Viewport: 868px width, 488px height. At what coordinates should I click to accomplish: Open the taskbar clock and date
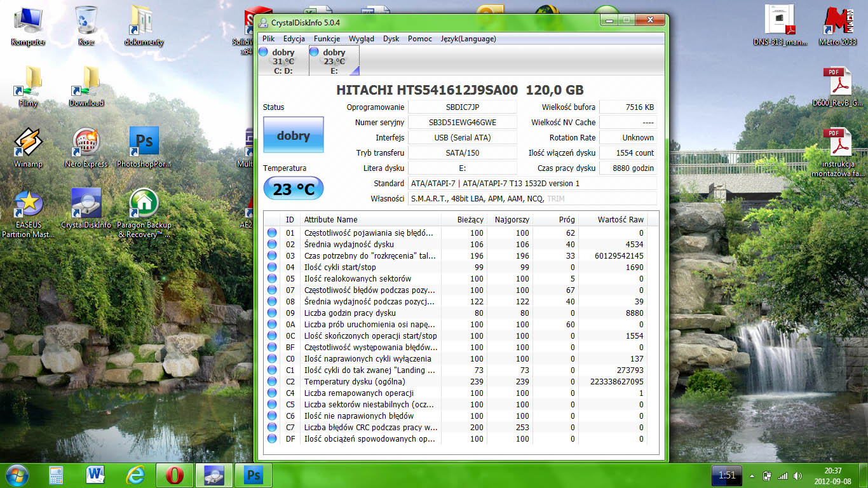click(x=832, y=475)
